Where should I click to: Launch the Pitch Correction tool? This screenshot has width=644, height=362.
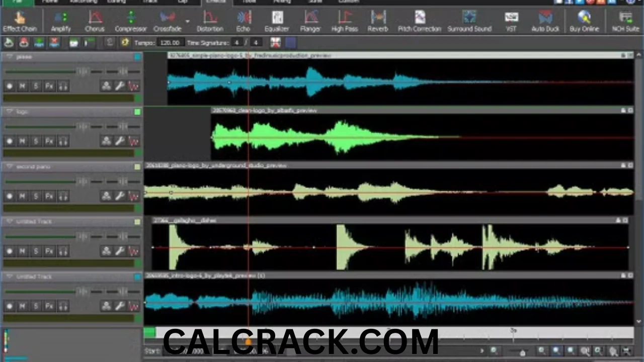(420, 22)
